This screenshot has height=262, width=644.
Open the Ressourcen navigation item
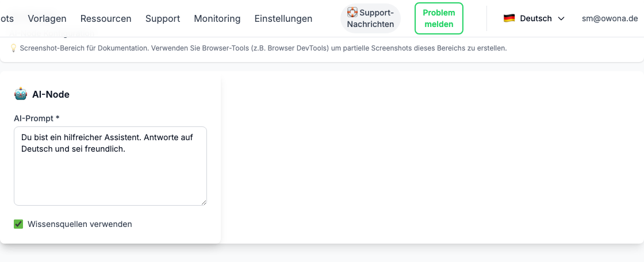[106, 18]
